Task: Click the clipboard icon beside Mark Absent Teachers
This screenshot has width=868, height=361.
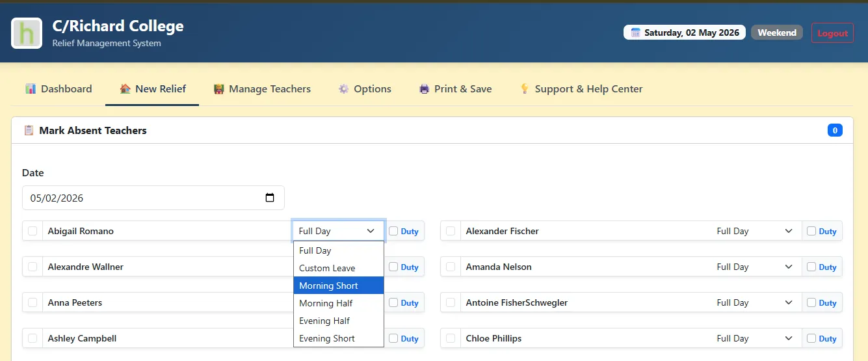Action: point(29,130)
